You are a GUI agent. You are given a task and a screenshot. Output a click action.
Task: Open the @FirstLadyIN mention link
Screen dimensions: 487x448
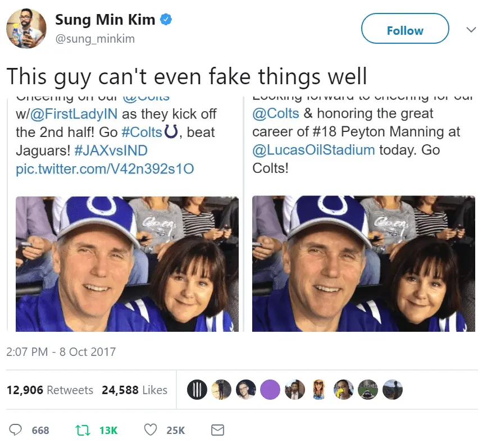coord(73,114)
